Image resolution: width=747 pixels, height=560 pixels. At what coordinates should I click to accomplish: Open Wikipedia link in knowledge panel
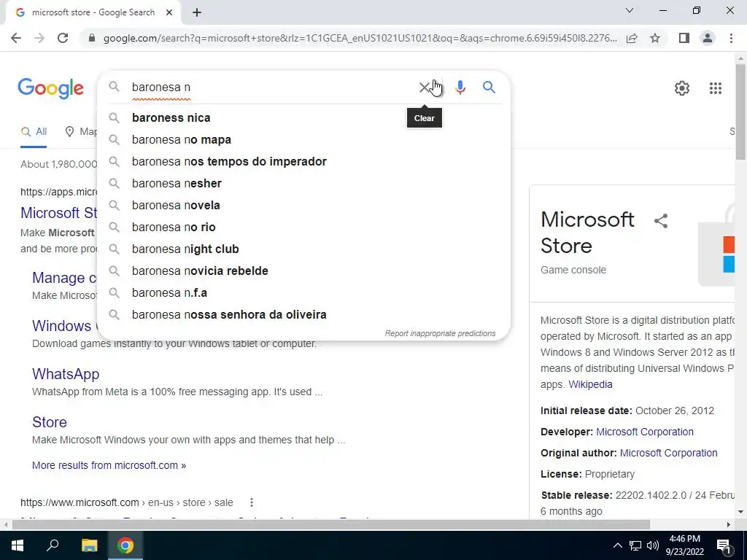[x=590, y=384]
